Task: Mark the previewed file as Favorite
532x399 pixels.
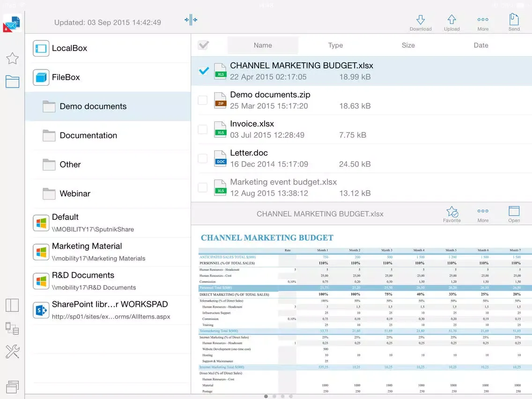Action: 451,214
